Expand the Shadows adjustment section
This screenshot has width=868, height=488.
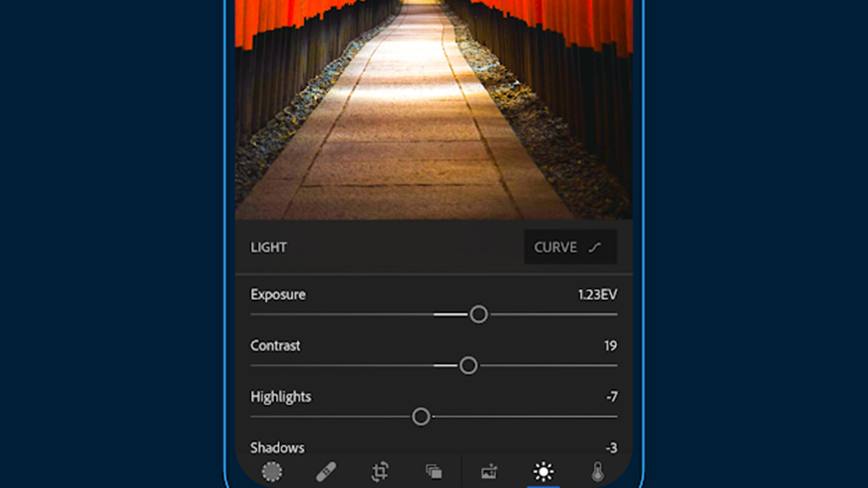277,447
